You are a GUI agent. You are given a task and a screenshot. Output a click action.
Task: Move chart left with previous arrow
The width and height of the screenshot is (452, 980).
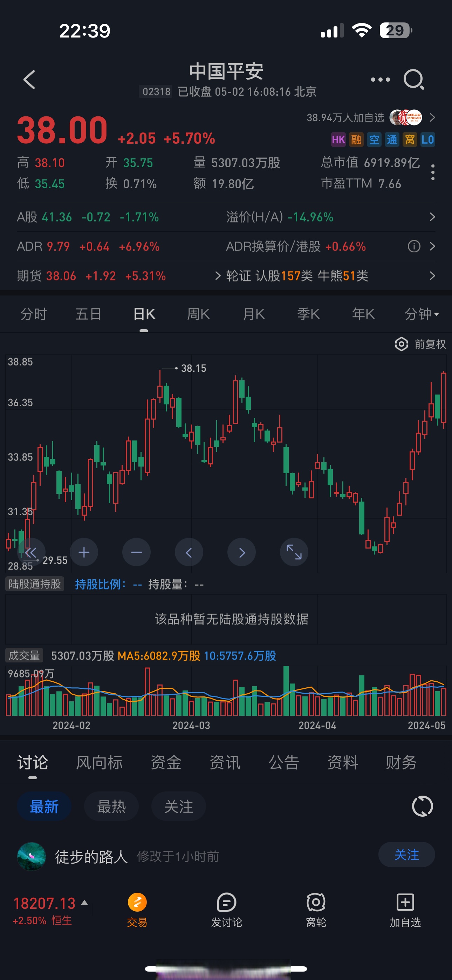(189, 552)
